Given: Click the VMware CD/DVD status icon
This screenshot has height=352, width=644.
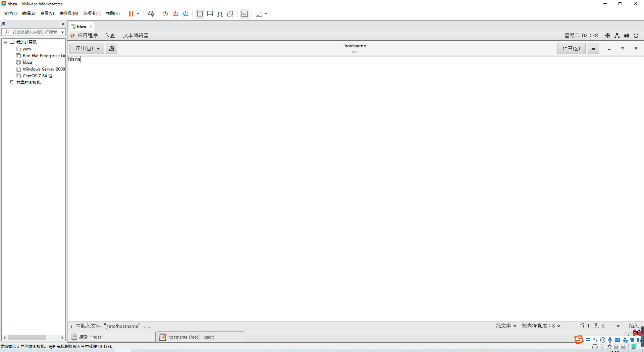Looking at the screenshot, I should [x=602, y=347].
